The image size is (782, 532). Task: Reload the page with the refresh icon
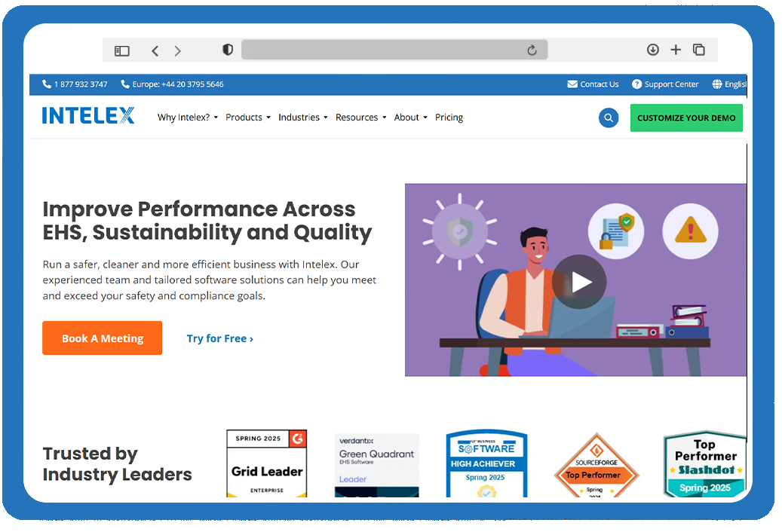(532, 50)
